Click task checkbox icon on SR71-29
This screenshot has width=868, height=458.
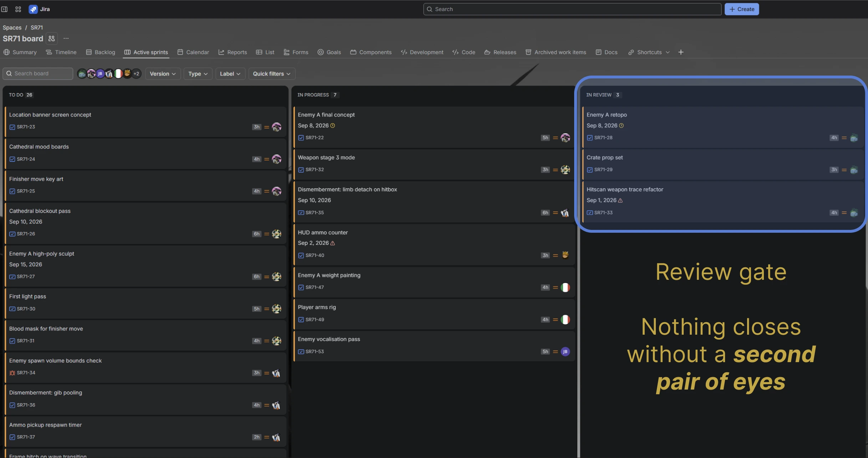coord(590,170)
